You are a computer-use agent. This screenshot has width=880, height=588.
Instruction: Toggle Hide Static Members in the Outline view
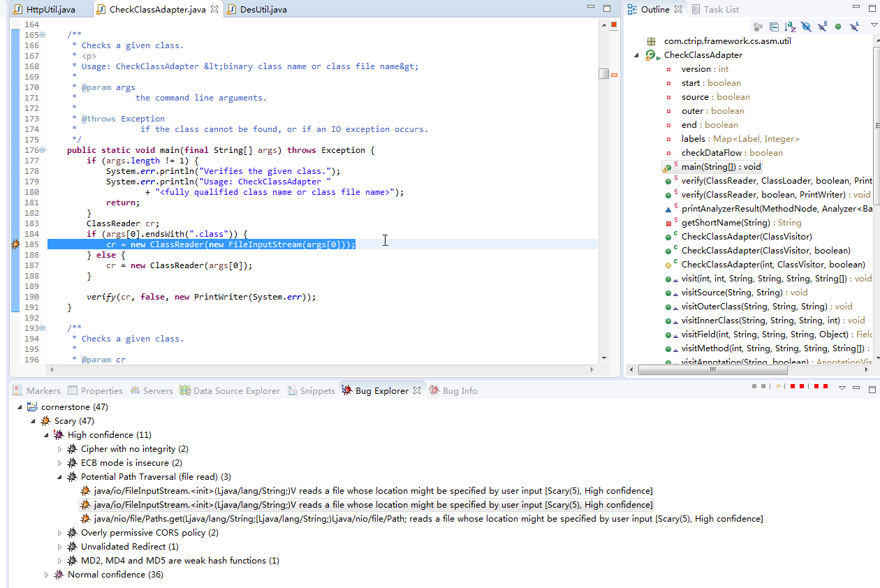pos(821,27)
